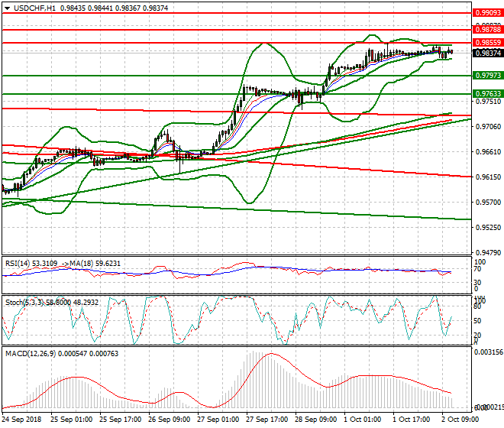
Task: Click the 26 Sep 09:00 time axis label
Action: [169, 420]
